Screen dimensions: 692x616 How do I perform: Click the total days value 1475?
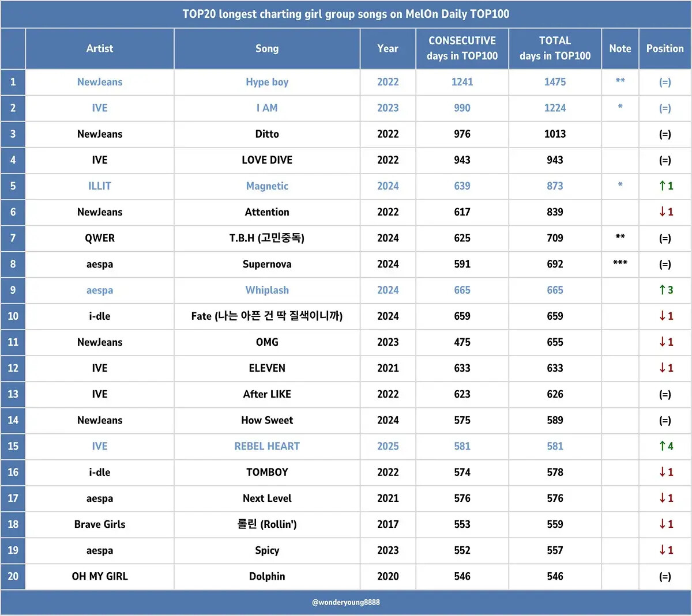click(x=555, y=82)
